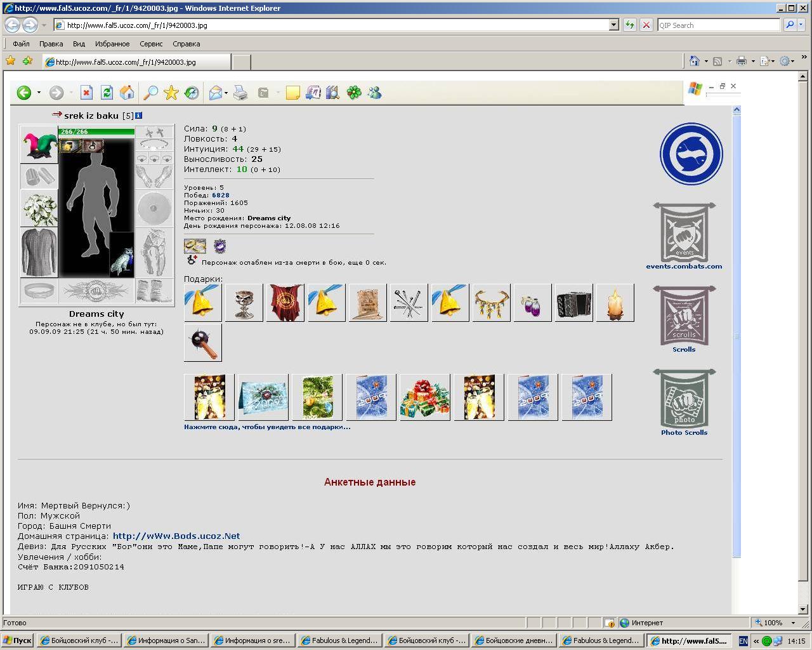
Task: Open the Photo Scrolls link
Action: pos(684,433)
